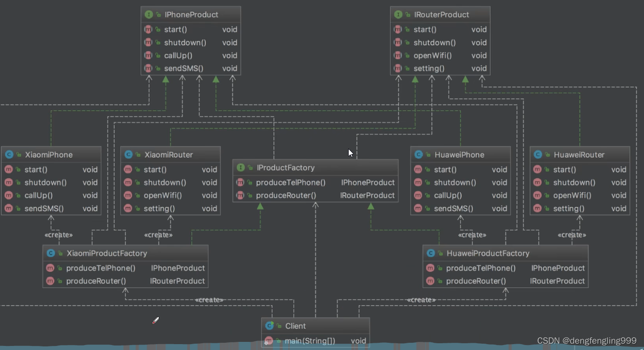
Task: Click start() method name in XiaomiPhone
Action: click(36, 170)
